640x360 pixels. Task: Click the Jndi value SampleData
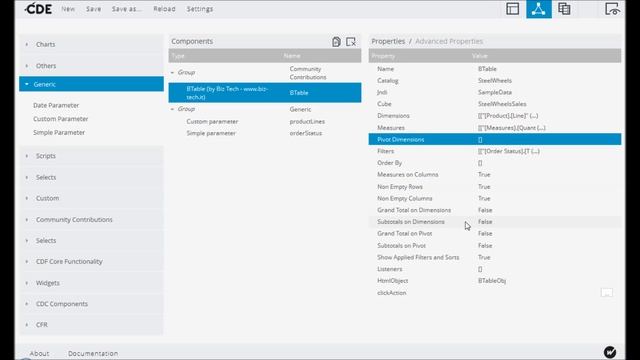coord(495,92)
